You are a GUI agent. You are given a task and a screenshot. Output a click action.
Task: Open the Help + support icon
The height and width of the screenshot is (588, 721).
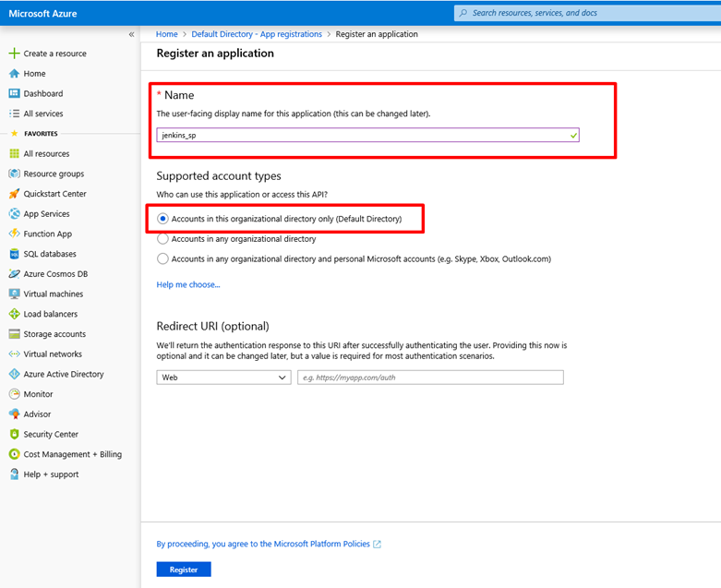[14, 474]
